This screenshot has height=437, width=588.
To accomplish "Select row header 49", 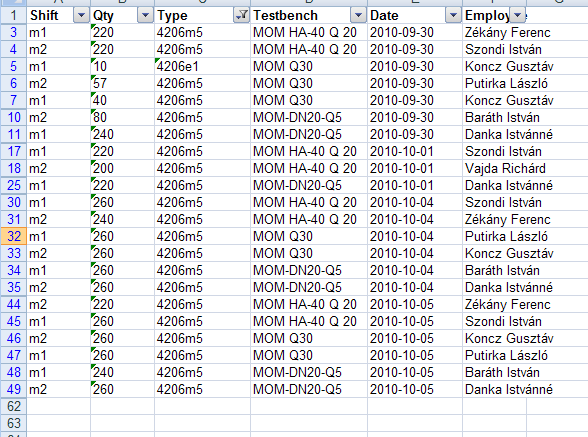I will pyautogui.click(x=14, y=389).
